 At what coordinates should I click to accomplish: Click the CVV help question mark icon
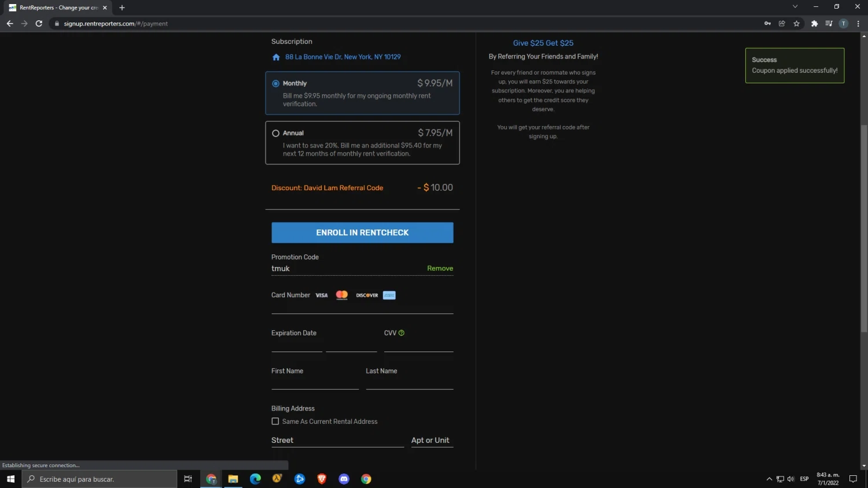pyautogui.click(x=402, y=333)
